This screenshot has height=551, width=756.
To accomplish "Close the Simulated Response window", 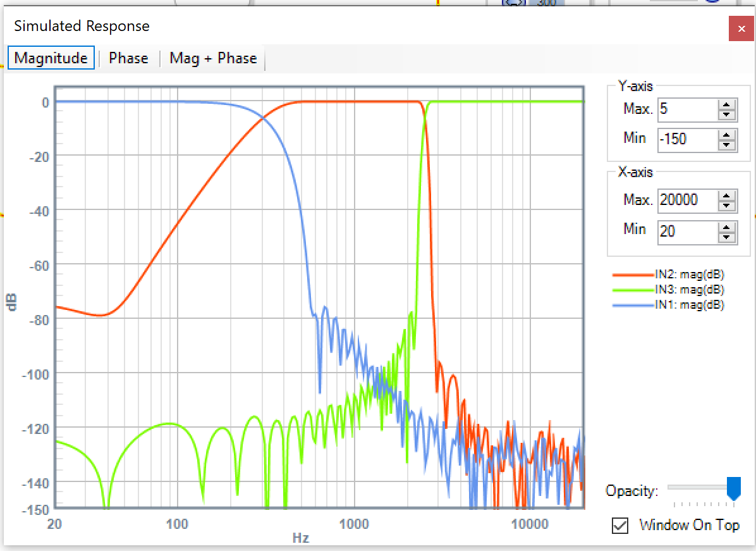I will tap(741, 28).
